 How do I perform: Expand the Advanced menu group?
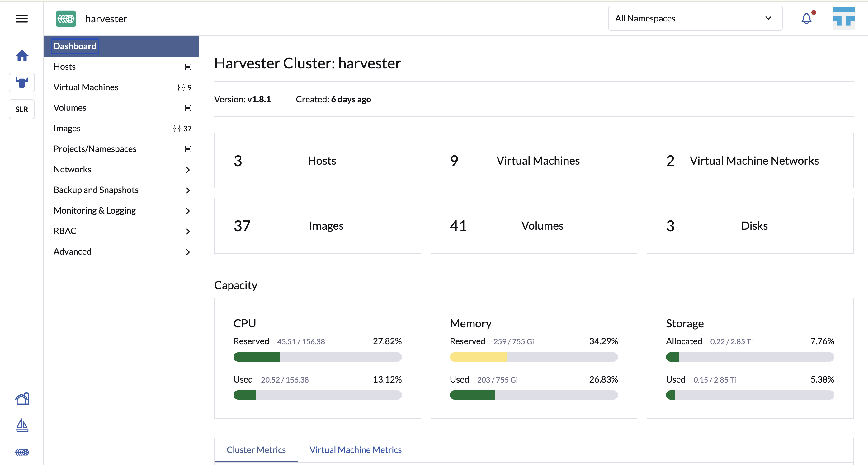[x=121, y=252]
